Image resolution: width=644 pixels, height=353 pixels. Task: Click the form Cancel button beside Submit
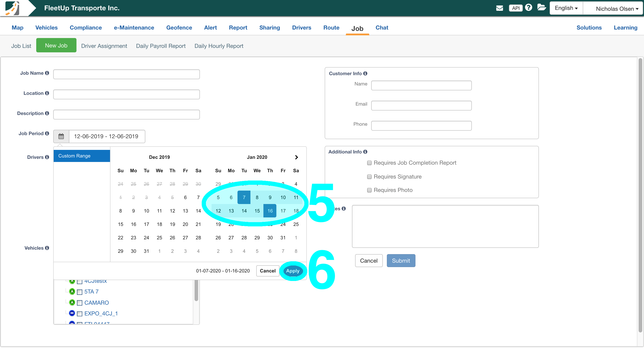tap(369, 261)
